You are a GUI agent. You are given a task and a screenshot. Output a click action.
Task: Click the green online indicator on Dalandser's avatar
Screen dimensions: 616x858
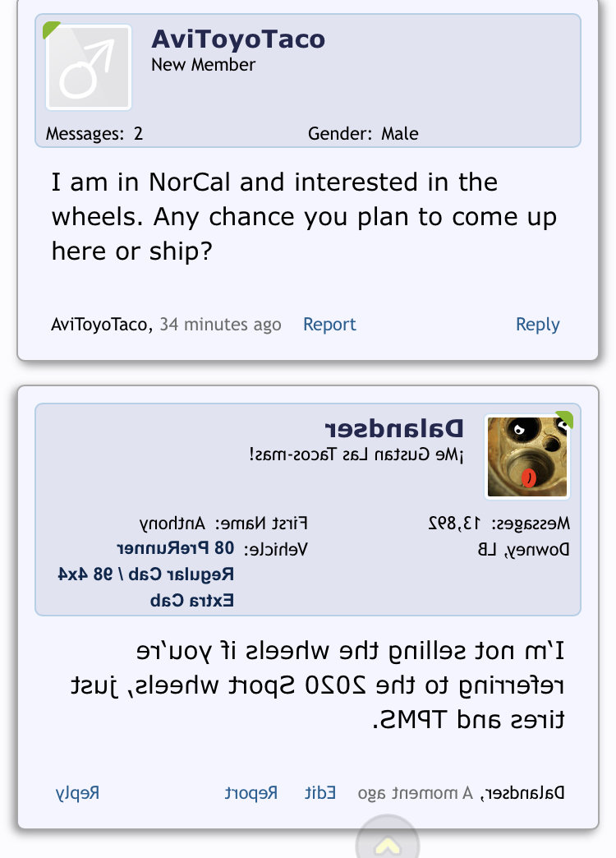[x=566, y=418]
